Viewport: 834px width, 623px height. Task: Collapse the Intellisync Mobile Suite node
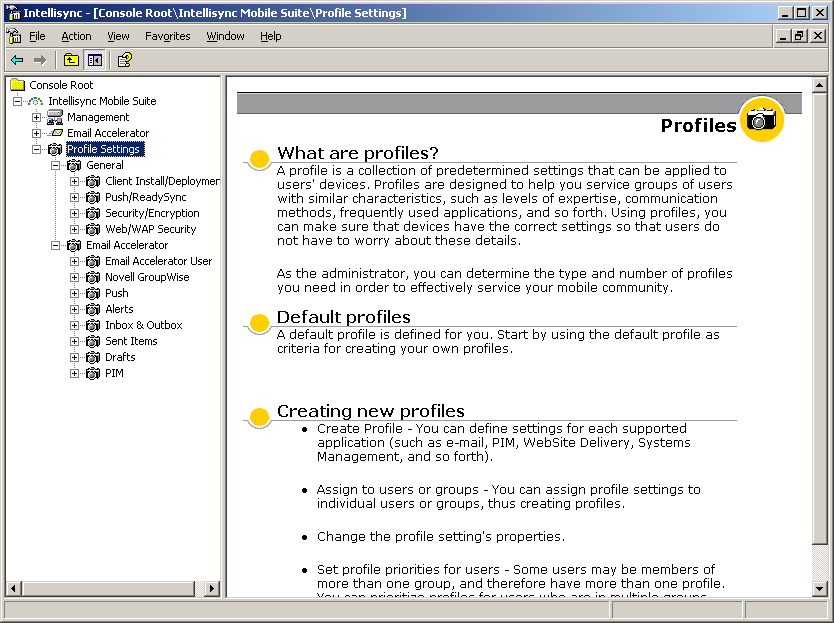[18, 101]
